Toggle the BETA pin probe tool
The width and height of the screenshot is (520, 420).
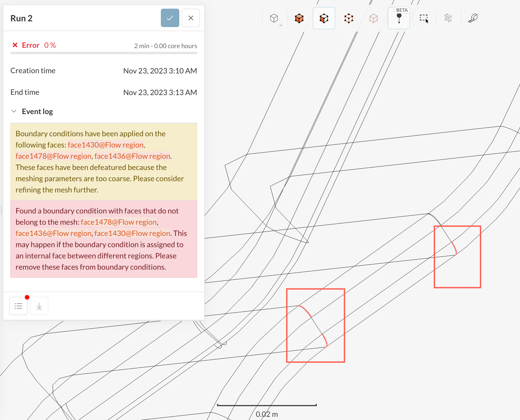pyautogui.click(x=399, y=18)
